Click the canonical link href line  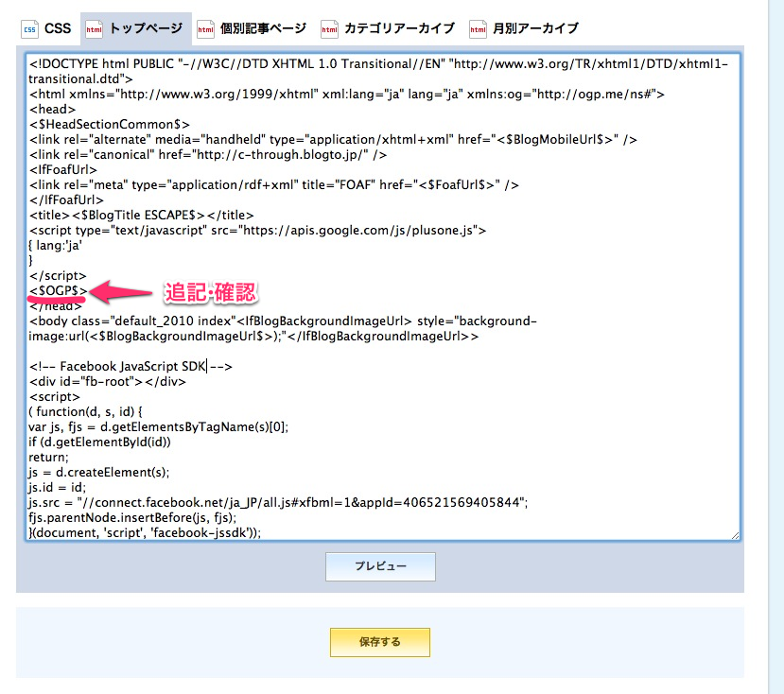[207, 154]
